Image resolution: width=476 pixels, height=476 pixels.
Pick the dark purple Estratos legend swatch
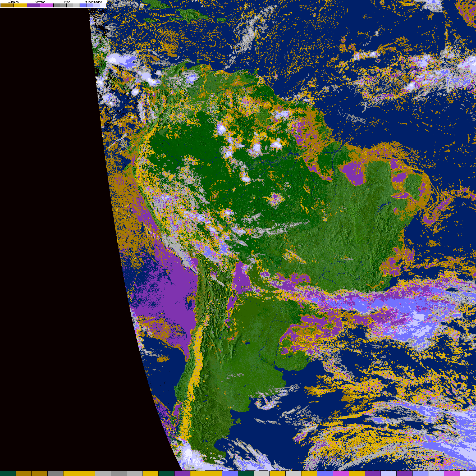pos(34,6)
